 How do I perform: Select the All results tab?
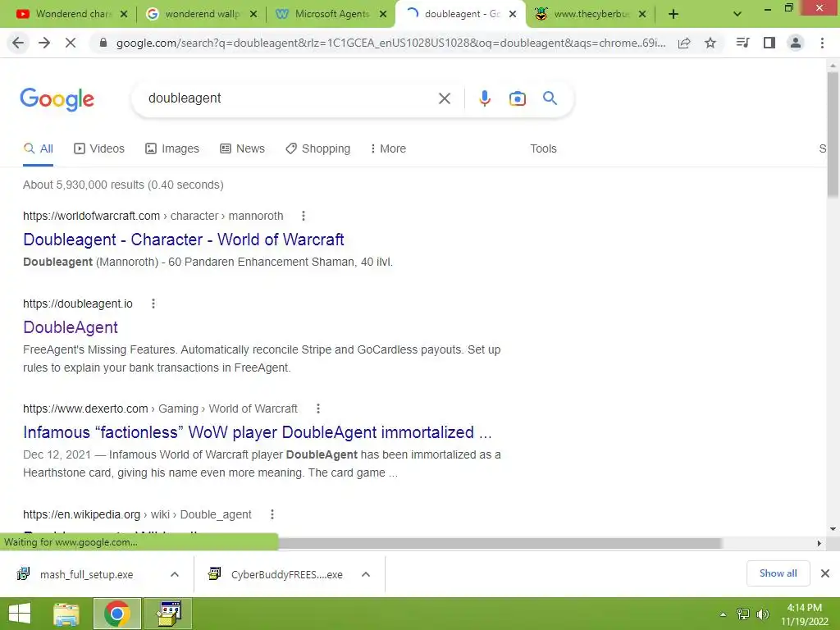click(38, 148)
